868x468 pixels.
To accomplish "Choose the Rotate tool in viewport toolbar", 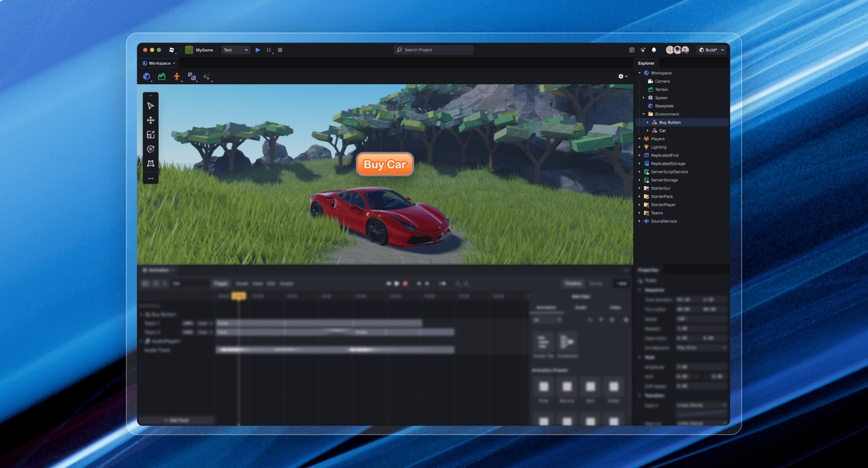I will click(x=151, y=149).
